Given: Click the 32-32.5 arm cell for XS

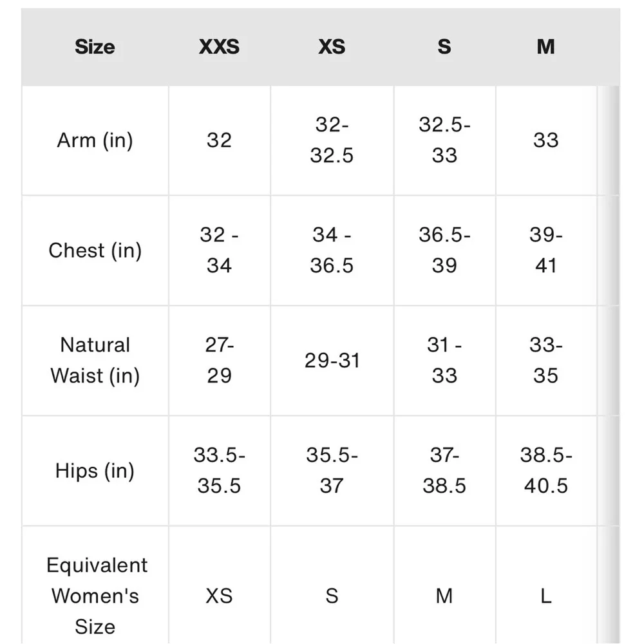Looking at the screenshot, I should coord(332,140).
